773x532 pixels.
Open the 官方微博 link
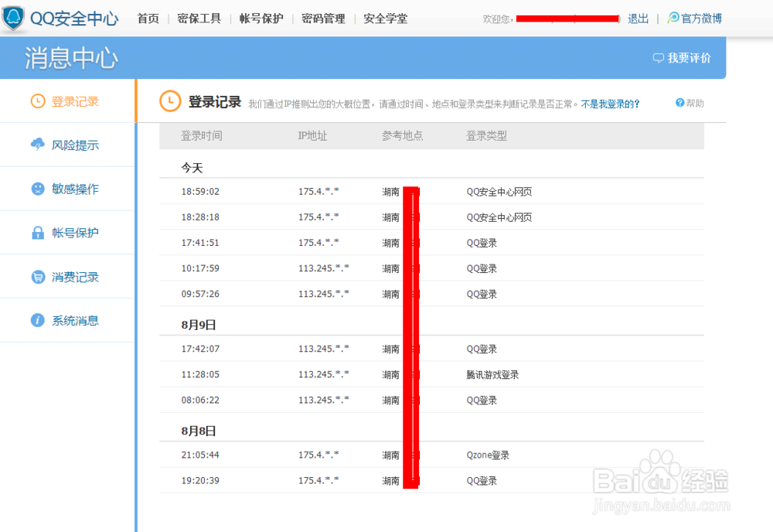[702, 19]
